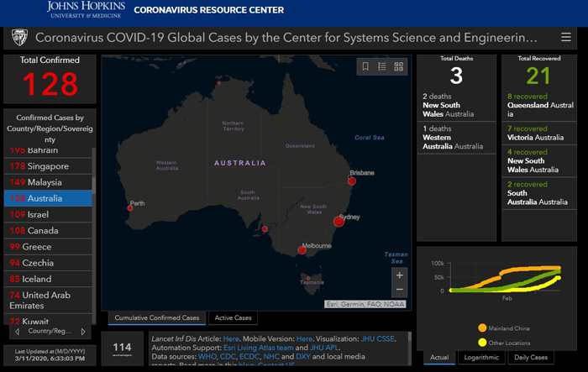
Task: Open the basemap gallery grid icon
Action: 399,66
